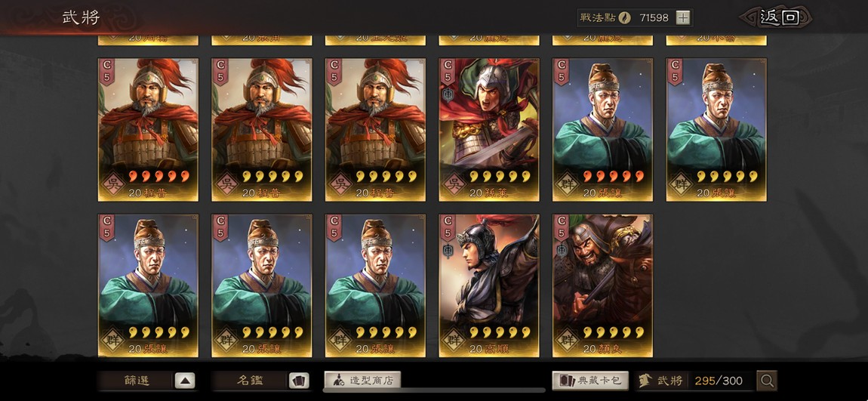This screenshot has width=868, height=401.
Task: Open the 典藏卡包 collection pack
Action: pyautogui.click(x=590, y=381)
